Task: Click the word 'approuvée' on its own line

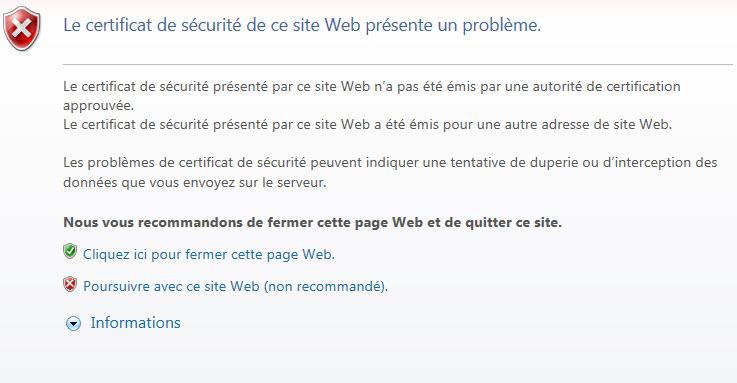Action: coord(99,106)
